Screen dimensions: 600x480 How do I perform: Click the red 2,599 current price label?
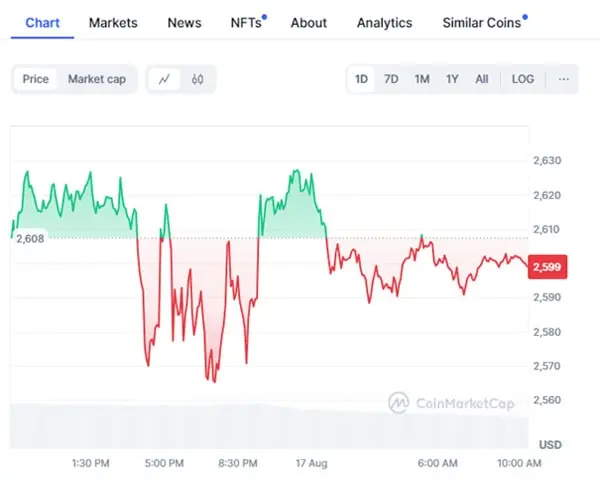pos(547,267)
